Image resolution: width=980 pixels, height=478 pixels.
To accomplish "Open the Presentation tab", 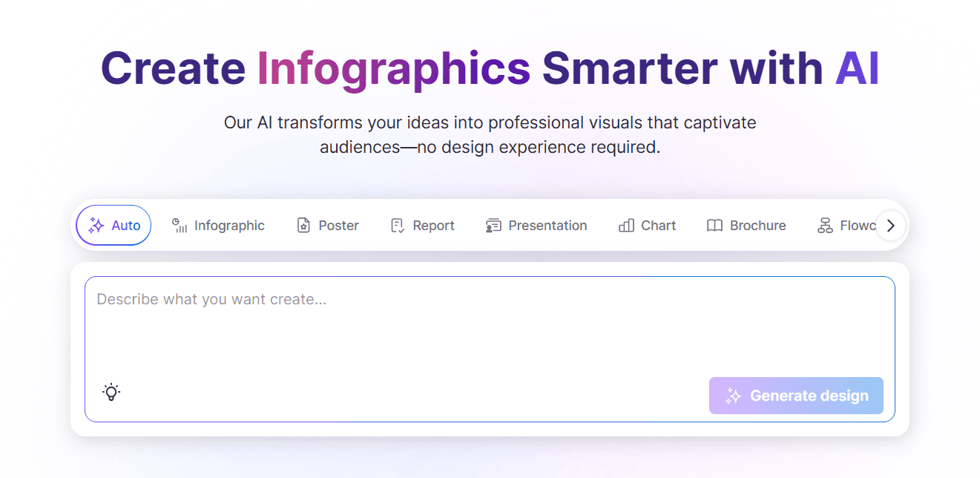I will click(x=547, y=226).
